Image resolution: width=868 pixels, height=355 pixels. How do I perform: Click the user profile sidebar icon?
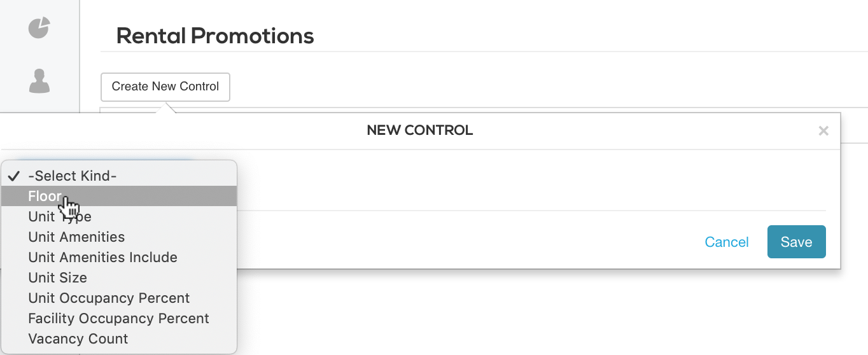pyautogui.click(x=39, y=81)
